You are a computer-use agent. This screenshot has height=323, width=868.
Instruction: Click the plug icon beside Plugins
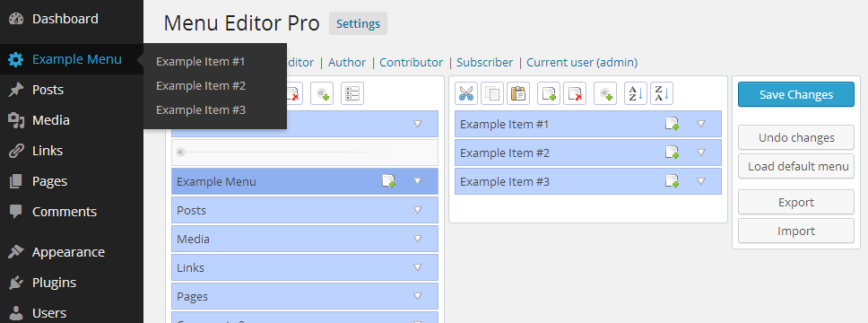tap(17, 283)
